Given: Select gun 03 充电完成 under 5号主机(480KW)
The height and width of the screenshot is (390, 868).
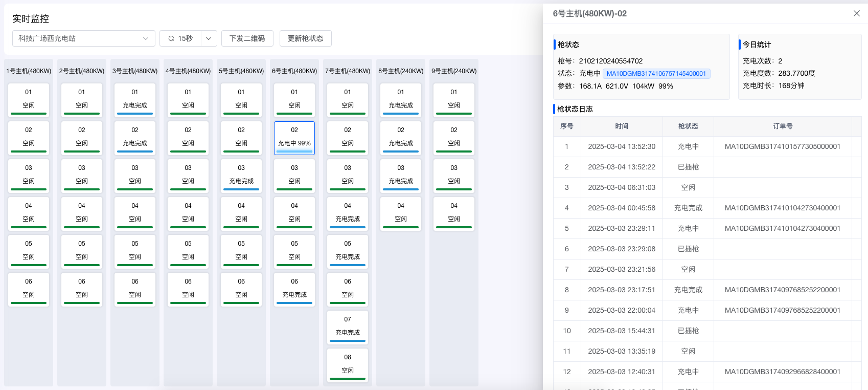Looking at the screenshot, I should [x=241, y=176].
